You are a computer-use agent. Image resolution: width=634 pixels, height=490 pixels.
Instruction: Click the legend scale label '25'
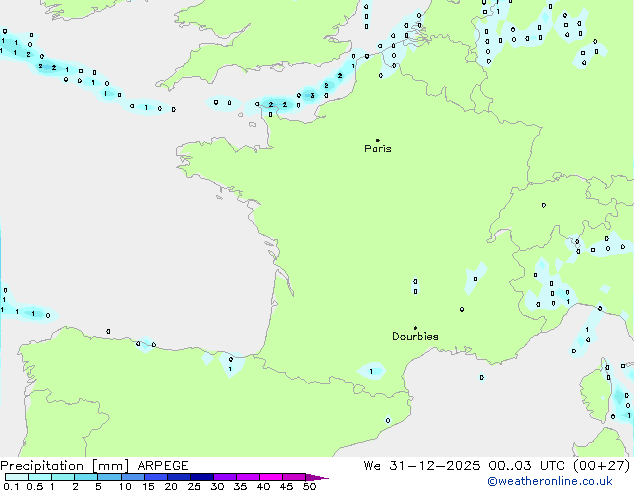click(x=194, y=486)
